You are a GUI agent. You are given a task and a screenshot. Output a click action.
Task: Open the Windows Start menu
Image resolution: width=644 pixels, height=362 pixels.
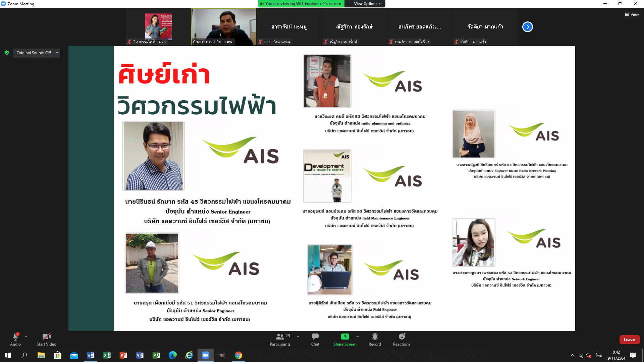tap(8, 355)
